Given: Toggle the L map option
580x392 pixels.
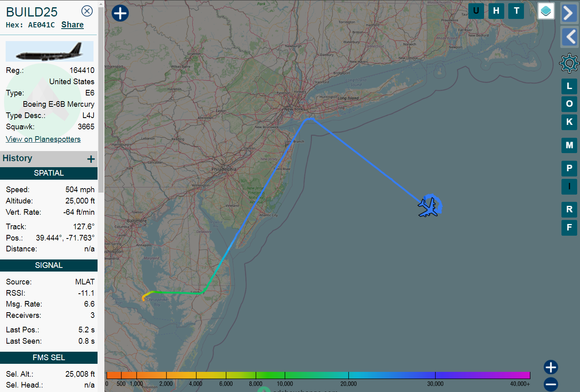Looking at the screenshot, I should tap(569, 86).
